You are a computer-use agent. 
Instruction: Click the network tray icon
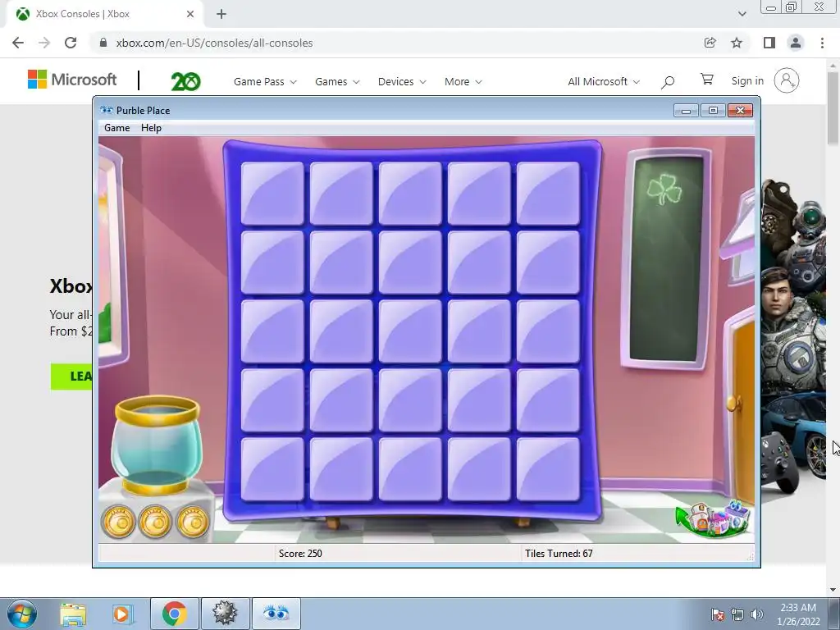(x=737, y=614)
